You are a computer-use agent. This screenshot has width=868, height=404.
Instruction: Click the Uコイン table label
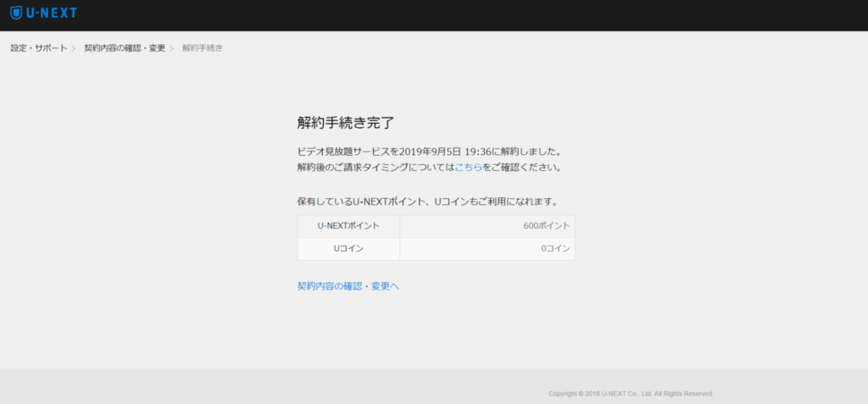(348, 249)
